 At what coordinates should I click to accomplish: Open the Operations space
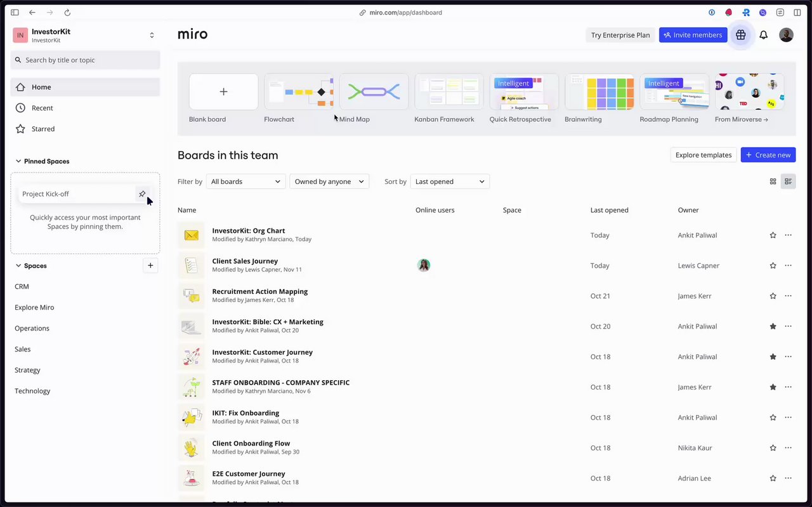[32, 329]
